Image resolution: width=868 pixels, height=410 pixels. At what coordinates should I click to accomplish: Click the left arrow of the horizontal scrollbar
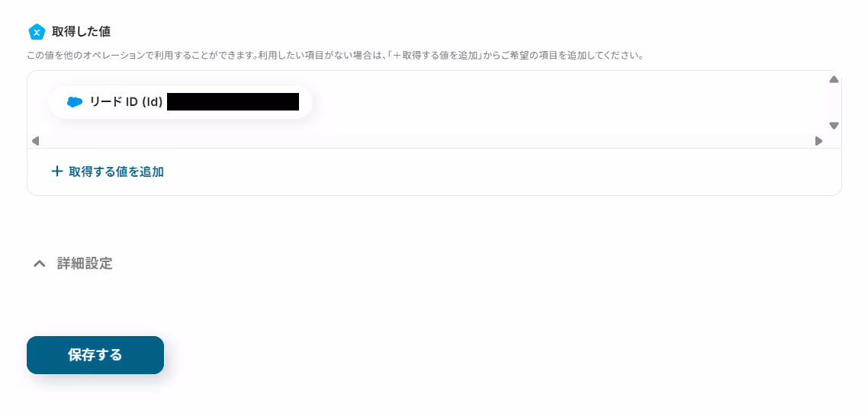coord(35,141)
